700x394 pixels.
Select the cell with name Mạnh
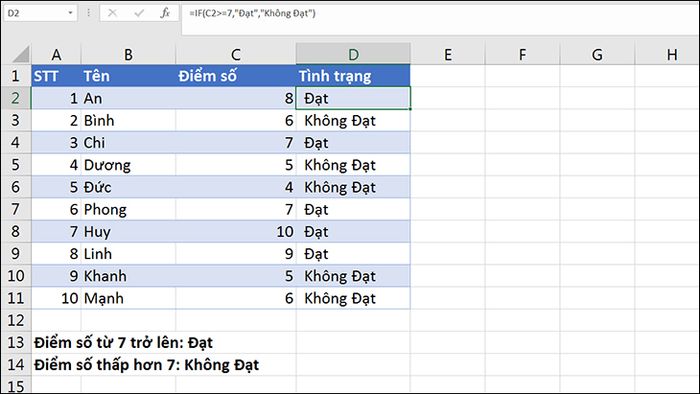coord(129,298)
